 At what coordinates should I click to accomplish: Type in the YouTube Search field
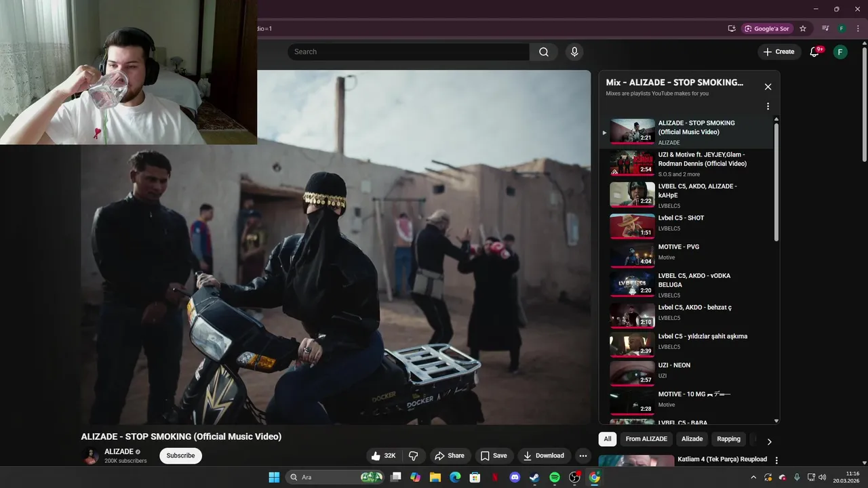click(x=408, y=52)
